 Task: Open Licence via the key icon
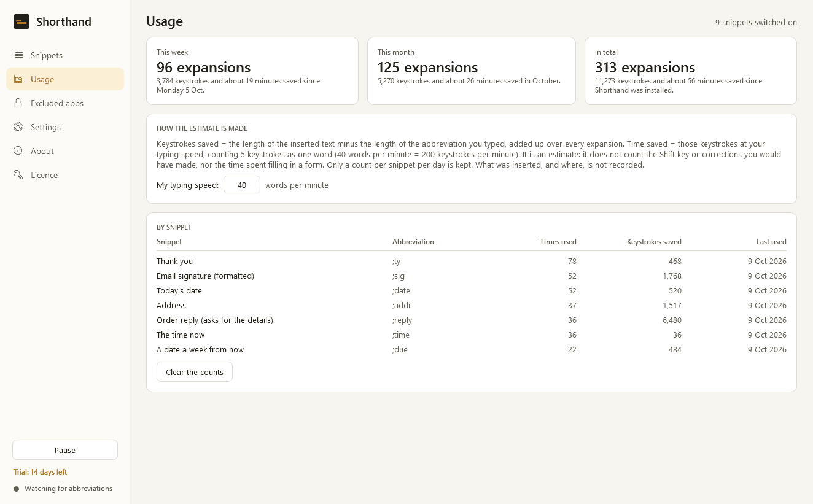pyautogui.click(x=18, y=175)
